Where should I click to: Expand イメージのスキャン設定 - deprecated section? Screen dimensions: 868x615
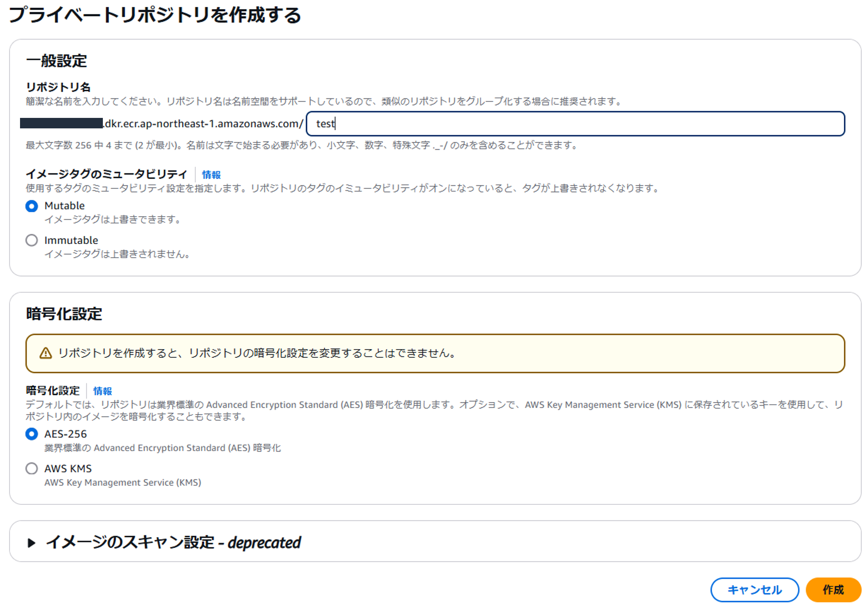(x=173, y=542)
